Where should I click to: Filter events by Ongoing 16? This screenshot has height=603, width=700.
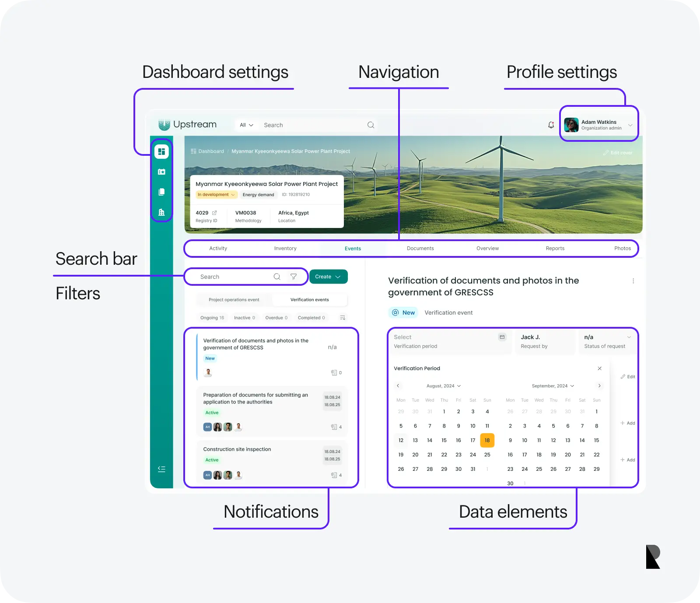[212, 318]
